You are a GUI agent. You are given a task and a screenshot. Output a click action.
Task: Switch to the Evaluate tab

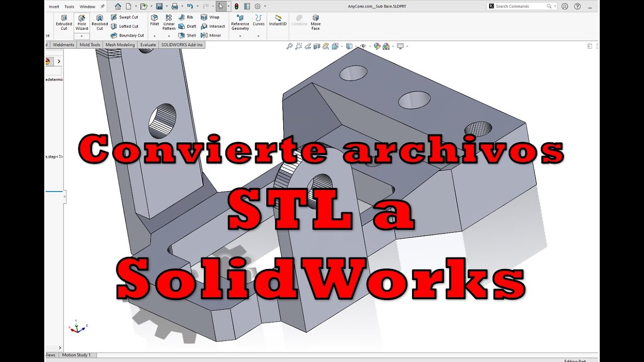coord(148,45)
